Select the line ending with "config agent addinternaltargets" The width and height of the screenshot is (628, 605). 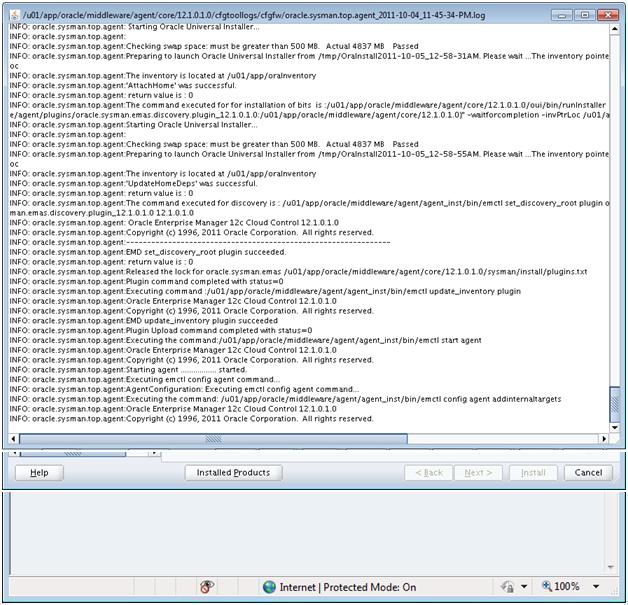(285, 399)
